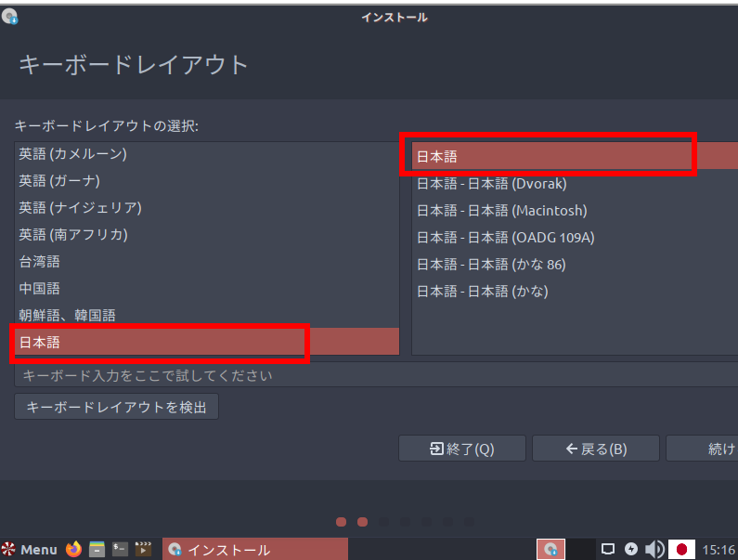The height and width of the screenshot is (560, 738).
Task: Select 中国語 in the layout list
Action: [207, 288]
